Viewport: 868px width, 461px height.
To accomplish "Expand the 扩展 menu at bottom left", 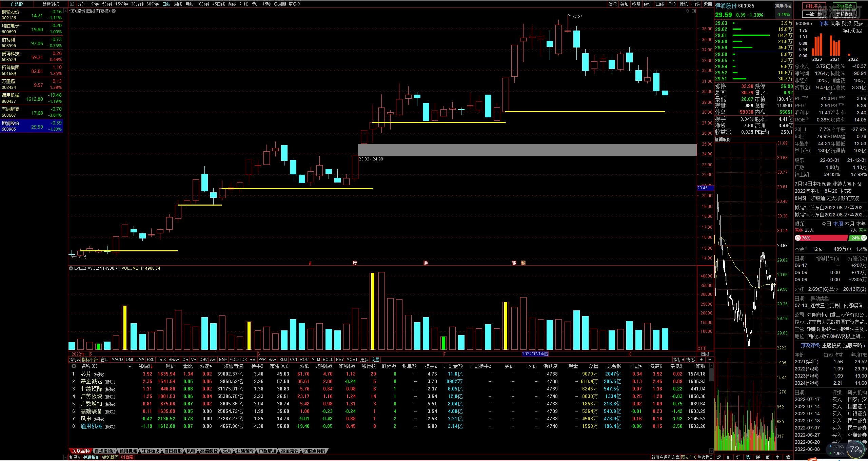I will click(x=75, y=457).
